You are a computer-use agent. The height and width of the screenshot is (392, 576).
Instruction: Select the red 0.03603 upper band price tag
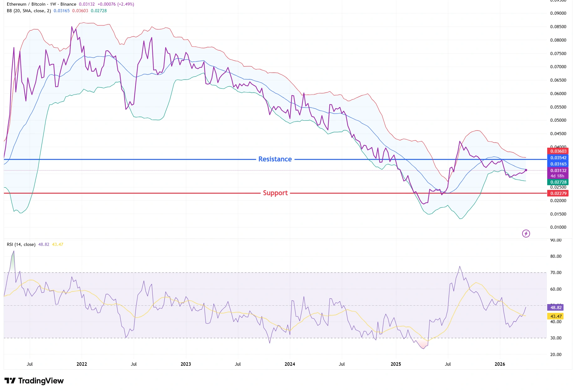[x=558, y=151]
